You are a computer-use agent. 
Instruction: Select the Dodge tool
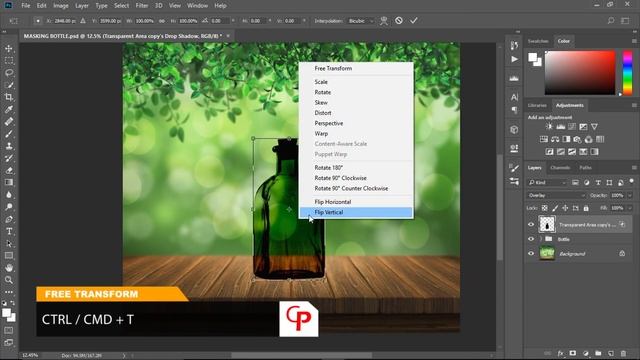(9, 207)
